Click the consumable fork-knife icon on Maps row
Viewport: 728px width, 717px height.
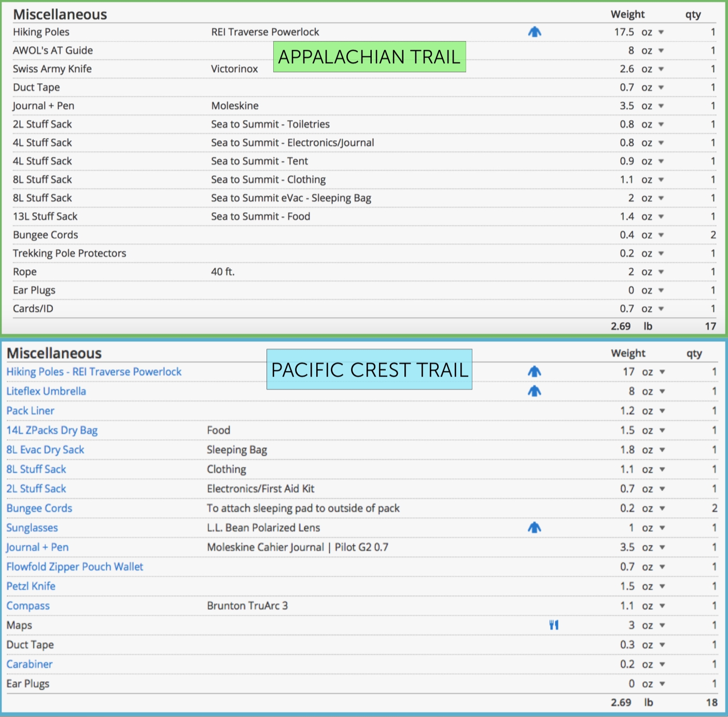click(x=554, y=625)
